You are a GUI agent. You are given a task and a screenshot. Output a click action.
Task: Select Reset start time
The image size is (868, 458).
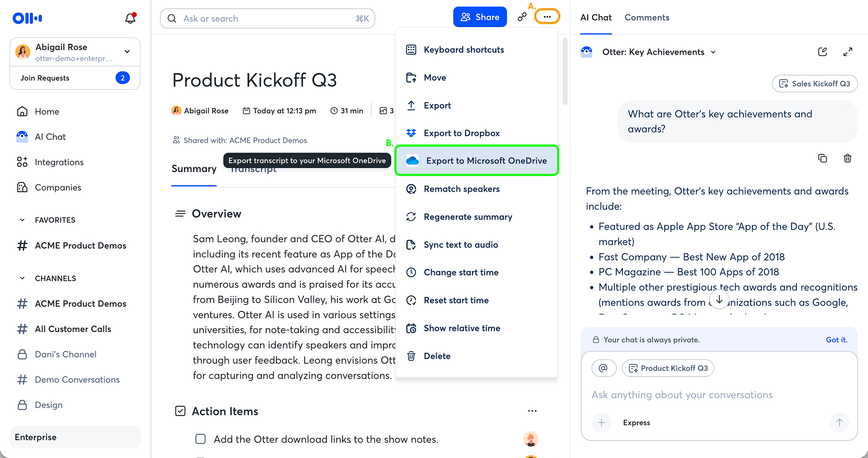point(477,300)
